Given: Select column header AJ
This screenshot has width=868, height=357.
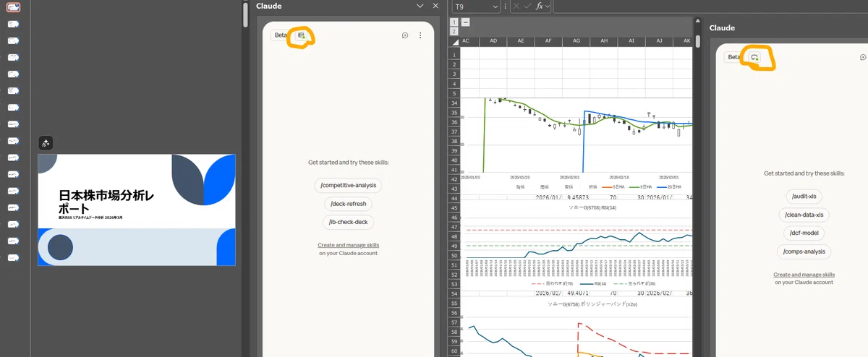Looking at the screenshot, I should click(x=659, y=41).
